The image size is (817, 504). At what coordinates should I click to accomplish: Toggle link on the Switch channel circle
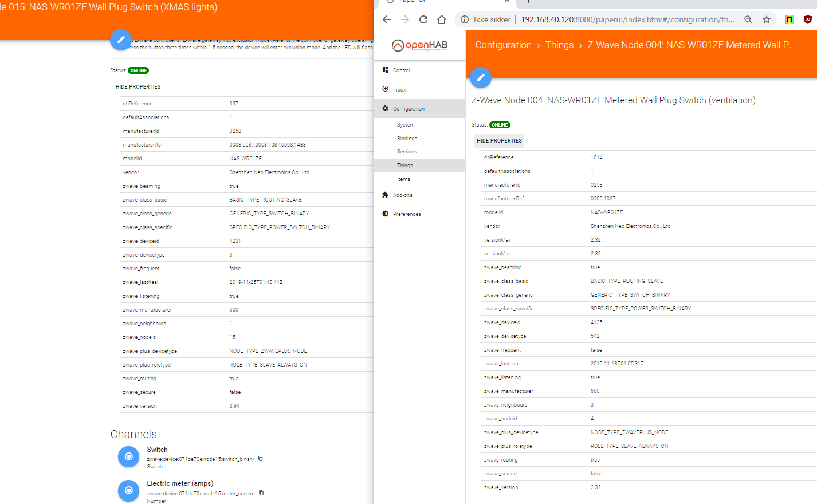[x=128, y=456]
